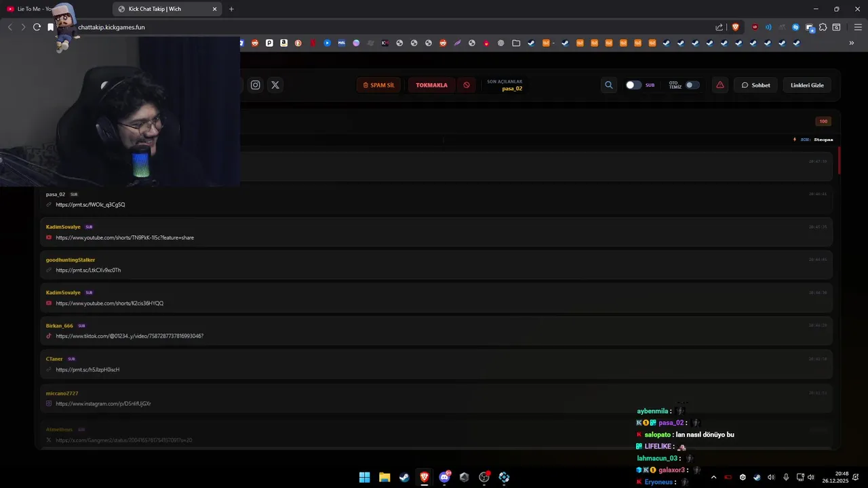Open CTaner's prnt.sc link
Screen dimensions: 868x488
(x=87, y=370)
